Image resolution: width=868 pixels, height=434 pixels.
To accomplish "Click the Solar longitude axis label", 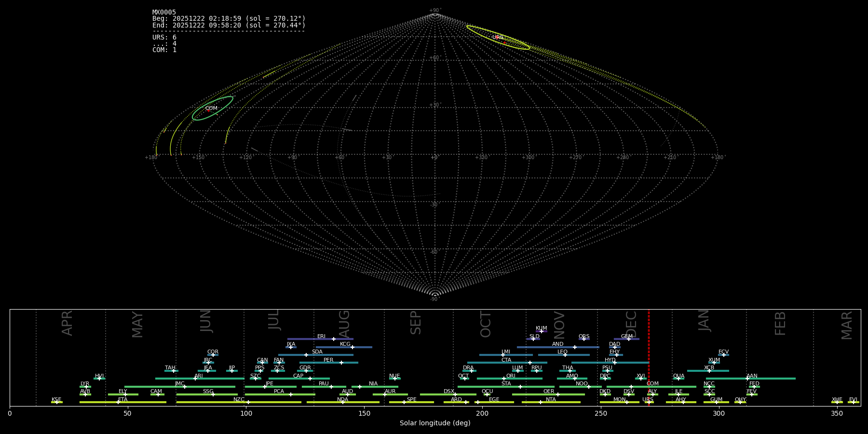I will [434, 423].
